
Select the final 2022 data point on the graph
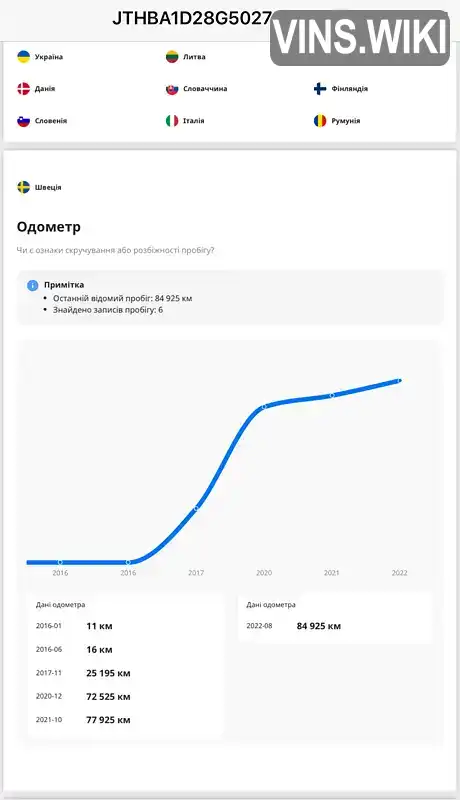[399, 381]
